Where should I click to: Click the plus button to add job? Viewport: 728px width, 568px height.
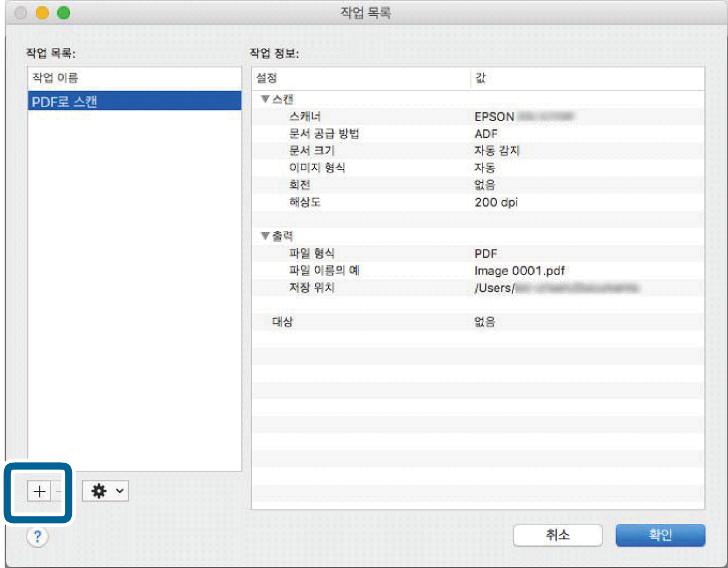[39, 492]
